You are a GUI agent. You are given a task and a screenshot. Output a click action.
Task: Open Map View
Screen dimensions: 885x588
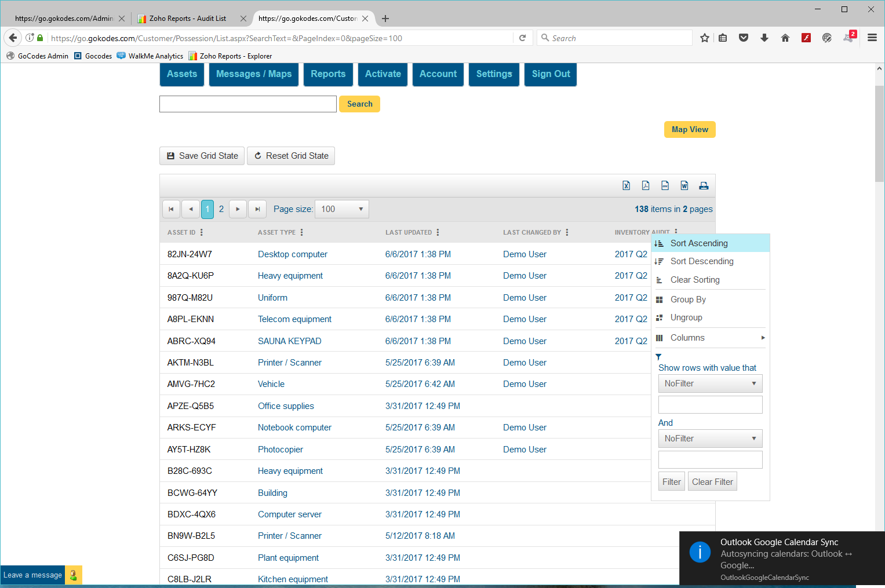coord(690,130)
